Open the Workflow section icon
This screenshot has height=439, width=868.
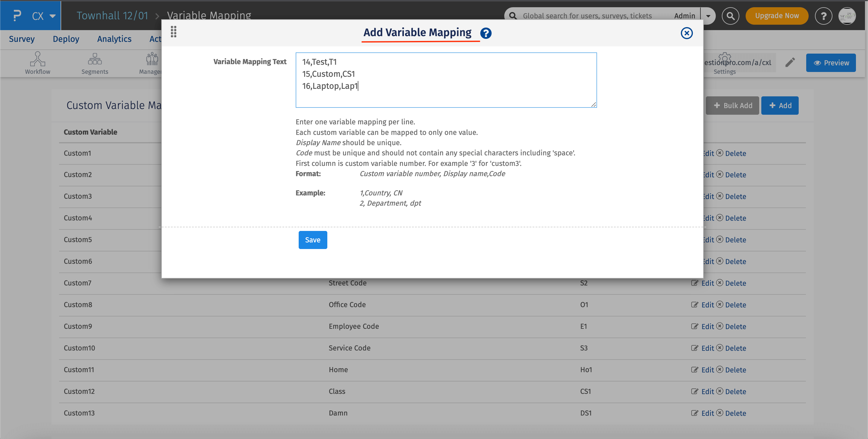coord(37,63)
